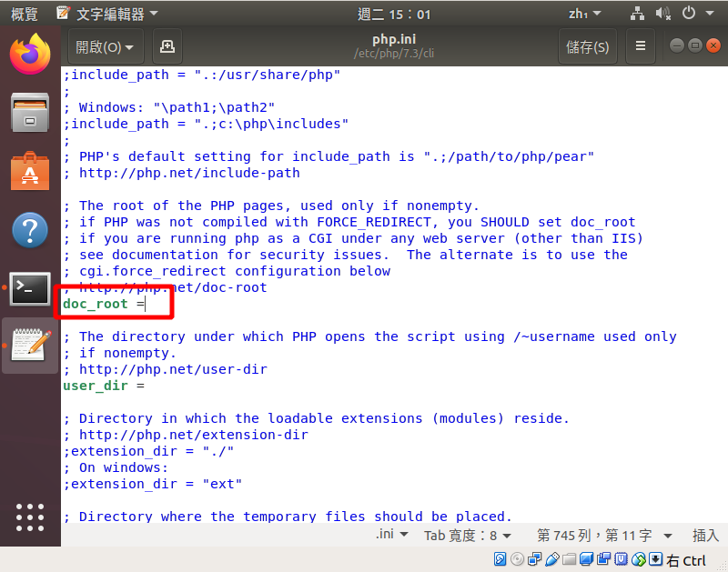728x572 pixels.
Task: Click the http://php.net/user-dir text
Action: (x=173, y=369)
